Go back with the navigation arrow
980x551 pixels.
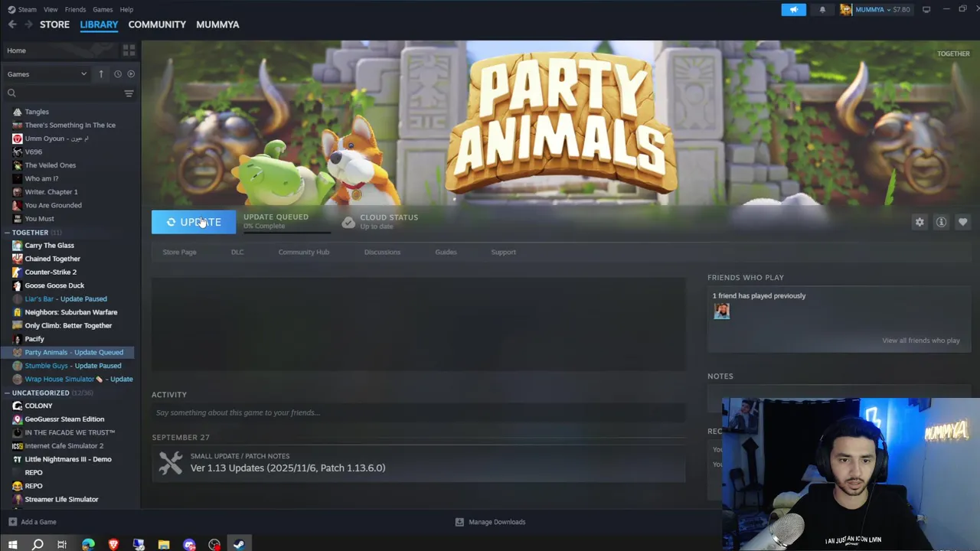coord(12,24)
